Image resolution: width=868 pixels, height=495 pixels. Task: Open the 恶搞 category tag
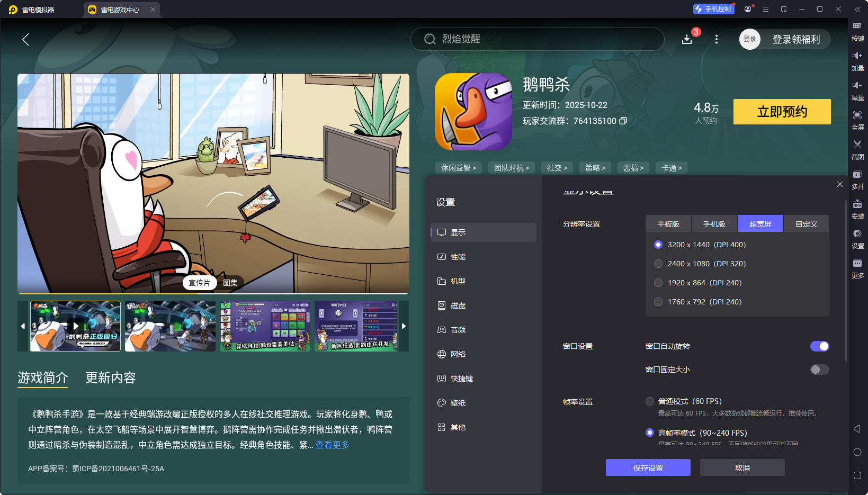click(633, 168)
